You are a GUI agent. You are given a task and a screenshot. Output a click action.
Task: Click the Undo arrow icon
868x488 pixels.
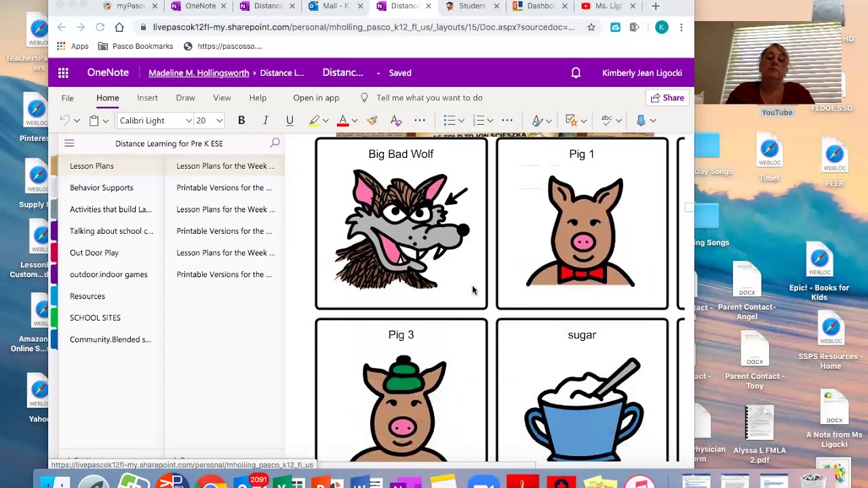pos(64,121)
